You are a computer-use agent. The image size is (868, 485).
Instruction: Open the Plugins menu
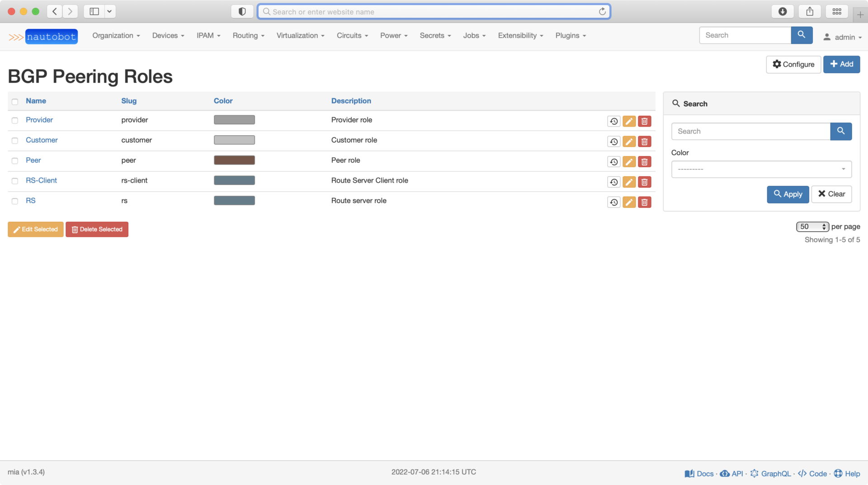[570, 36]
